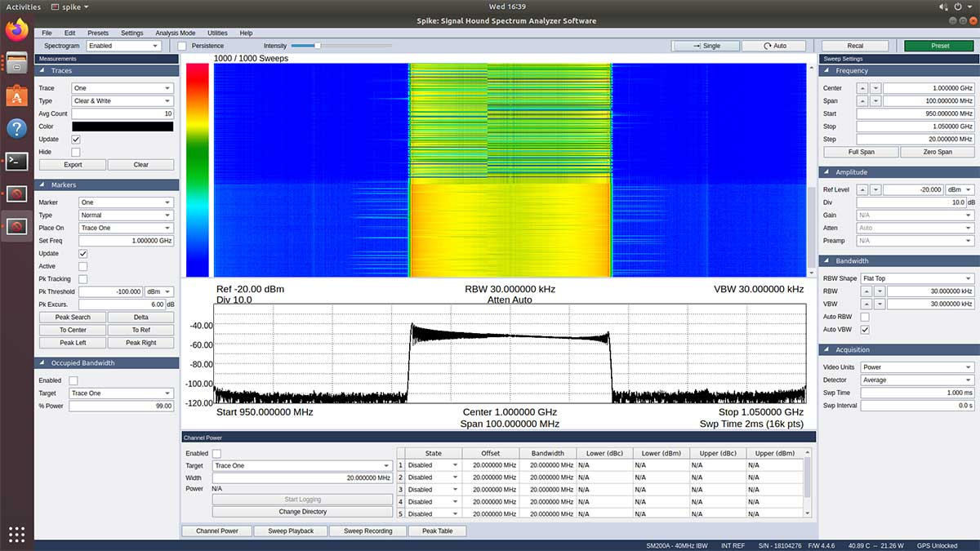Image resolution: width=980 pixels, height=551 pixels.
Task: Click the Show Applications grid icon
Action: pos(16,534)
